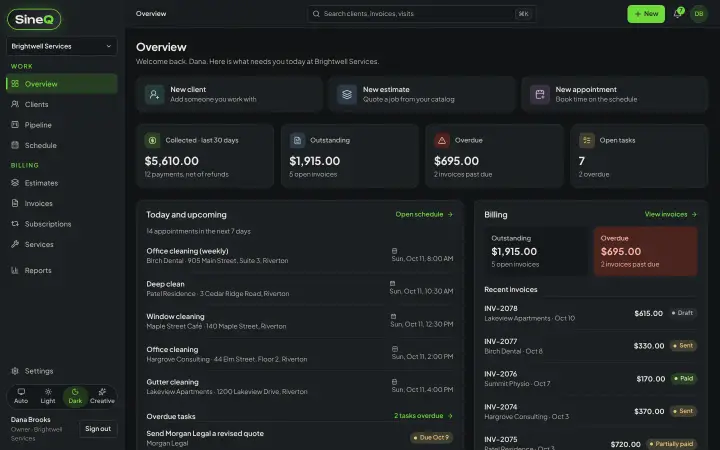Viewport: 720px width, 450px height.
Task: Focus the search clients, invoices, visits field
Action: pos(422,14)
